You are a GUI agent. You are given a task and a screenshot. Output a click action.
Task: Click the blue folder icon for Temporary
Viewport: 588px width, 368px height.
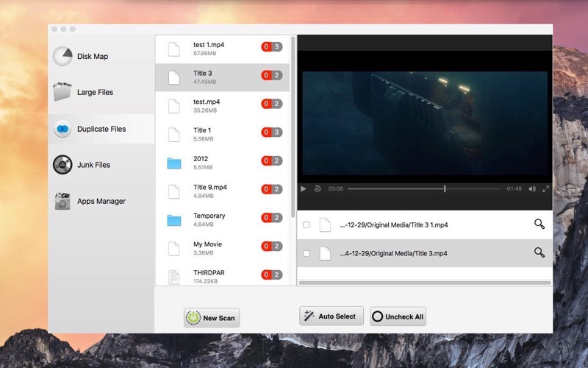pyautogui.click(x=174, y=220)
